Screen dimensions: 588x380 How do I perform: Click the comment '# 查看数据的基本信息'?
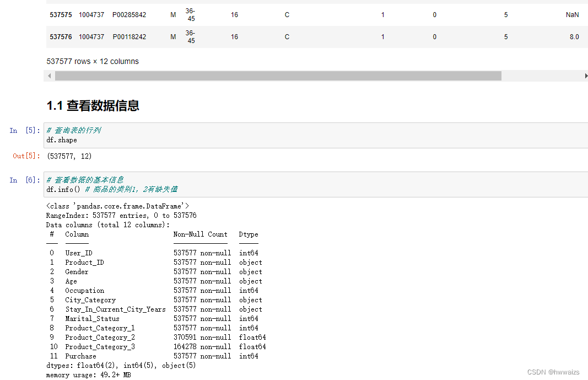coord(85,180)
